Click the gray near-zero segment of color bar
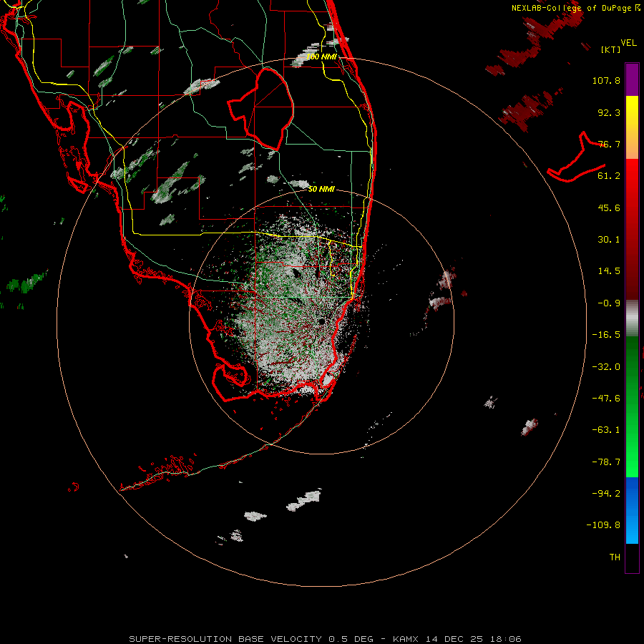The image size is (644, 644). click(632, 318)
